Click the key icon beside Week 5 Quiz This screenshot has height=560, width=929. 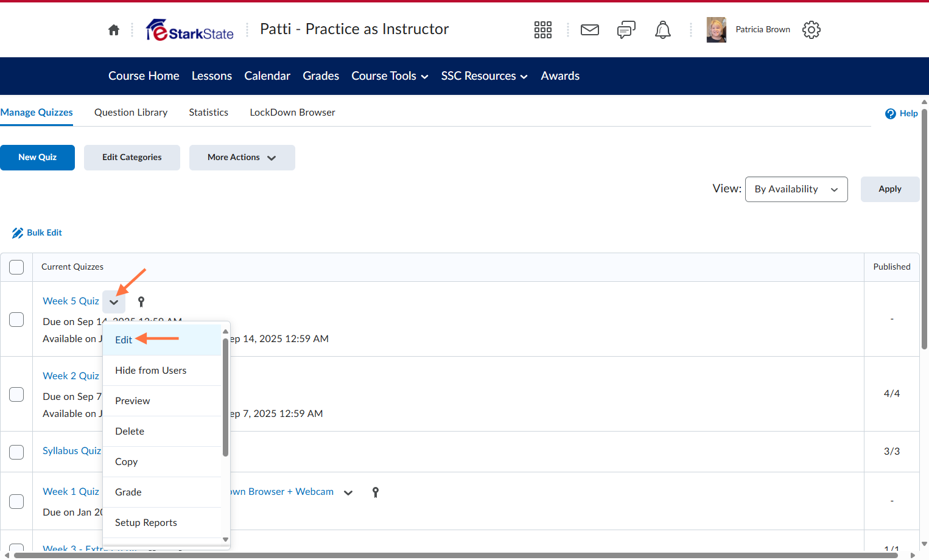pyautogui.click(x=141, y=301)
